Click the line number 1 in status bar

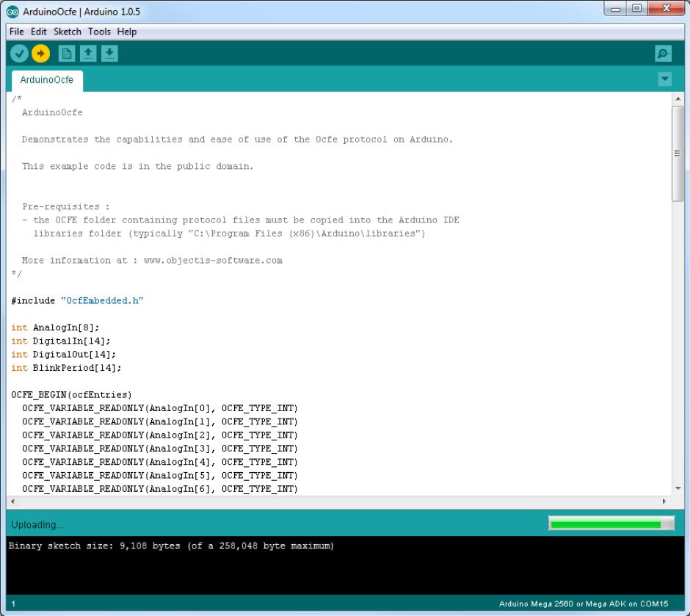point(13,604)
